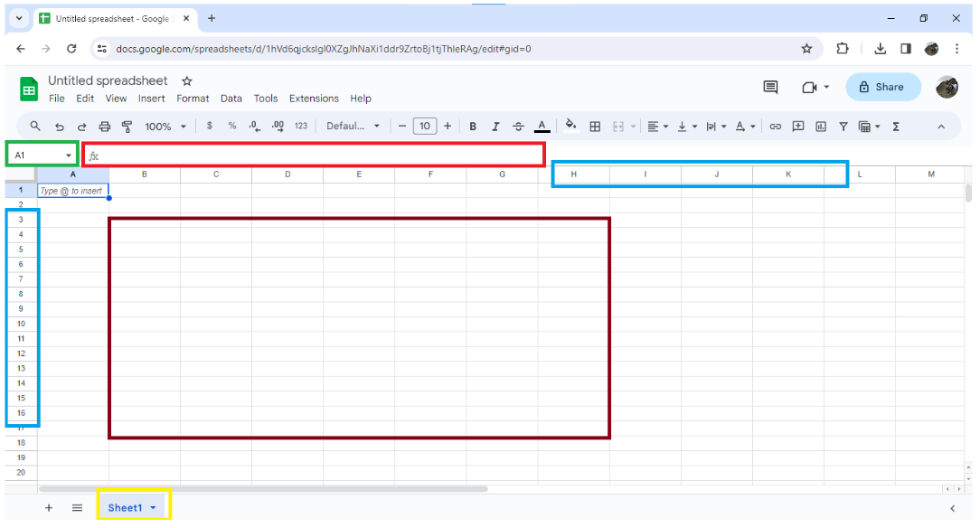This screenshot has width=980, height=528.
Task: Select the Paint format tool
Action: click(x=127, y=126)
